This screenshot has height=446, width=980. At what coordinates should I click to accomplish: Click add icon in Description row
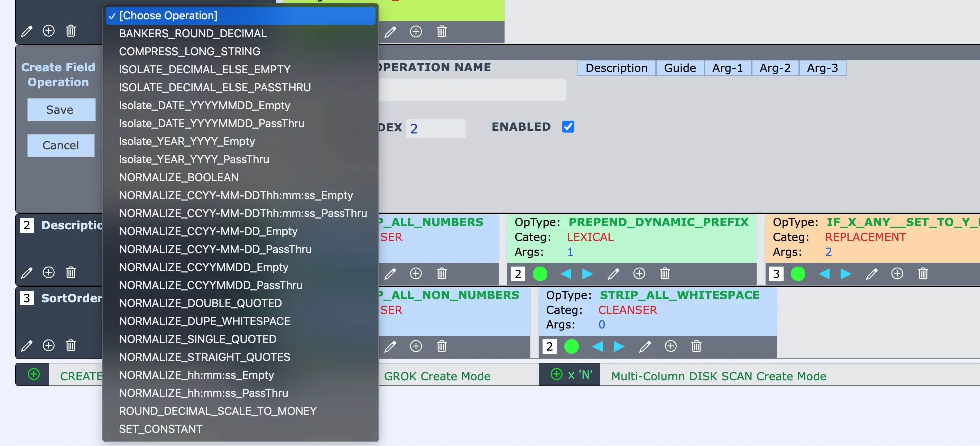49,272
